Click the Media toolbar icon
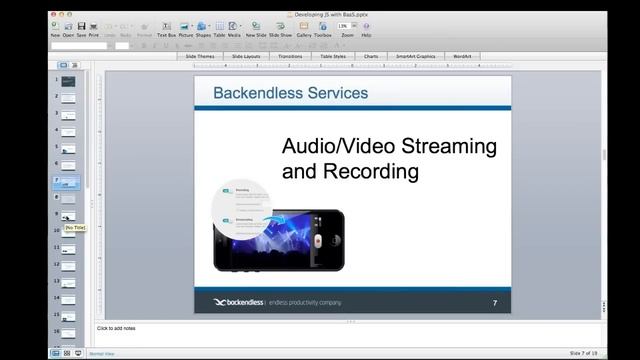Image resolution: width=640 pixels, height=360 pixels. tap(232, 27)
